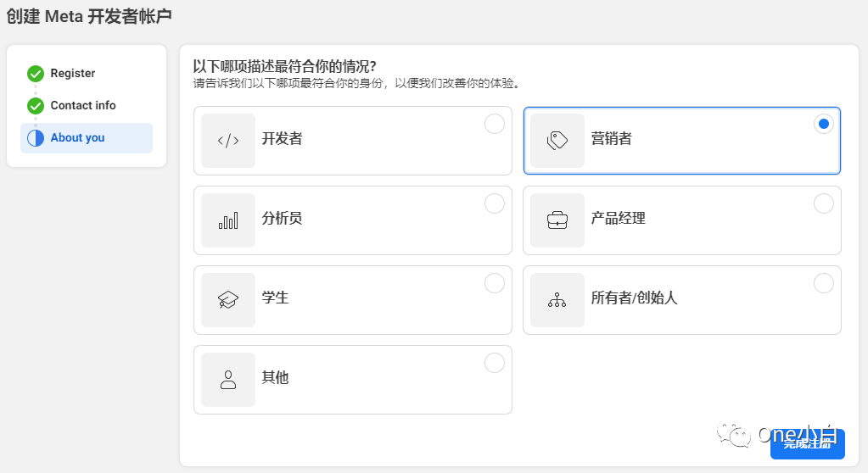Click the price tag icon for 营销者

(x=557, y=141)
